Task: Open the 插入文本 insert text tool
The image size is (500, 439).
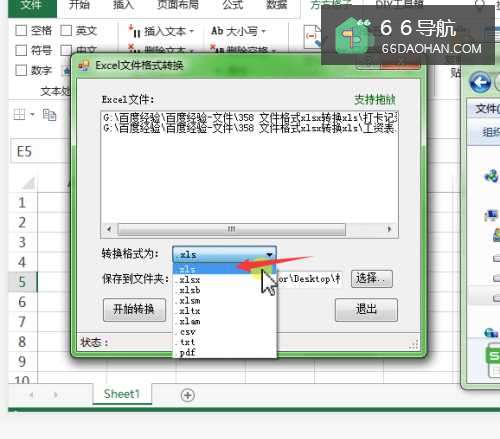Action: (161, 32)
